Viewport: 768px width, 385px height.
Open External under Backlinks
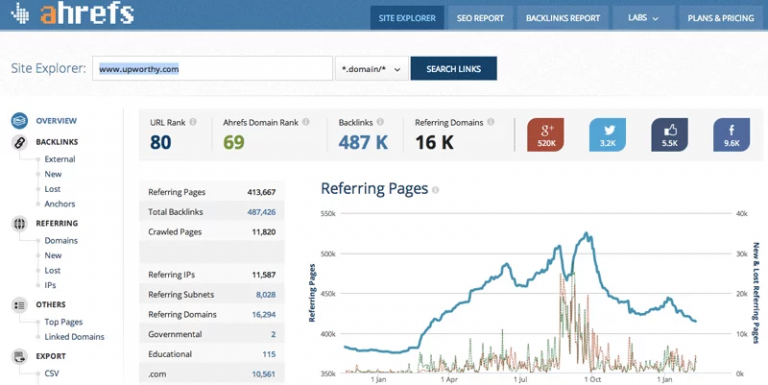coord(60,159)
